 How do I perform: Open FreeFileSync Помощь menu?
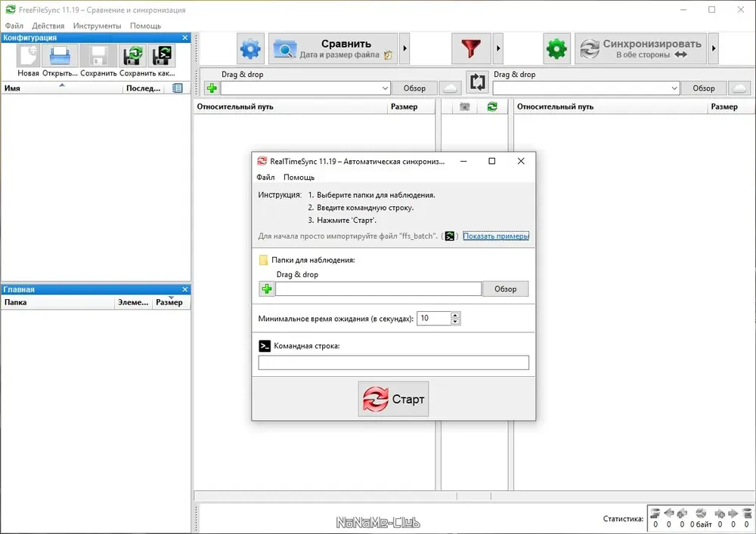(146, 26)
